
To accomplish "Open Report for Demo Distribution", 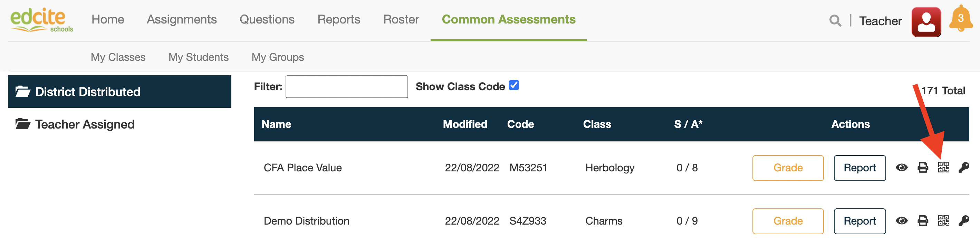I will (x=859, y=221).
